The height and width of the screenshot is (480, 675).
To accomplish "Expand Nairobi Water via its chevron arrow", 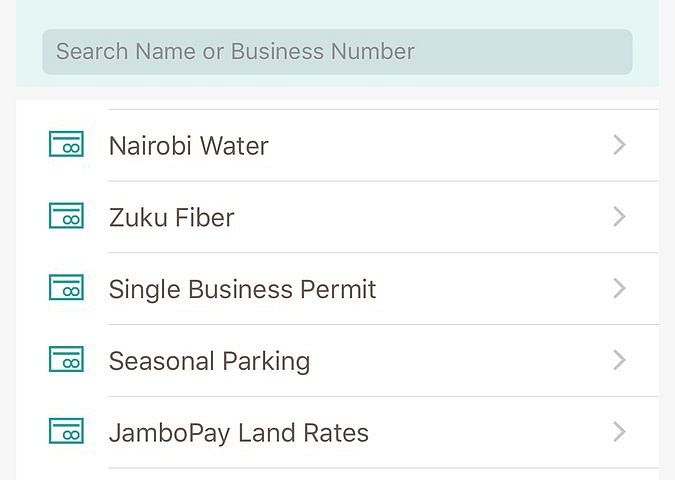I will 619,145.
